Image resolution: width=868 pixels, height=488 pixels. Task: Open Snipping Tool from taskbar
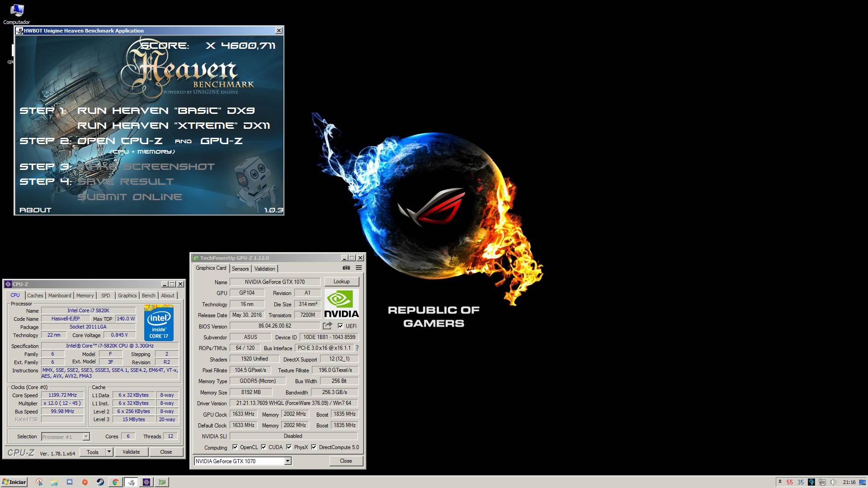[39, 482]
